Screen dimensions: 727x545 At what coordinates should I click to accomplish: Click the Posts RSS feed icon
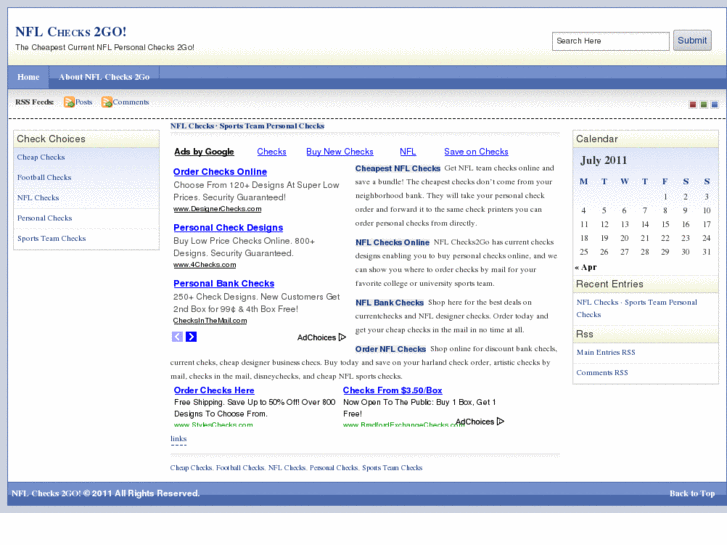pos(69,102)
